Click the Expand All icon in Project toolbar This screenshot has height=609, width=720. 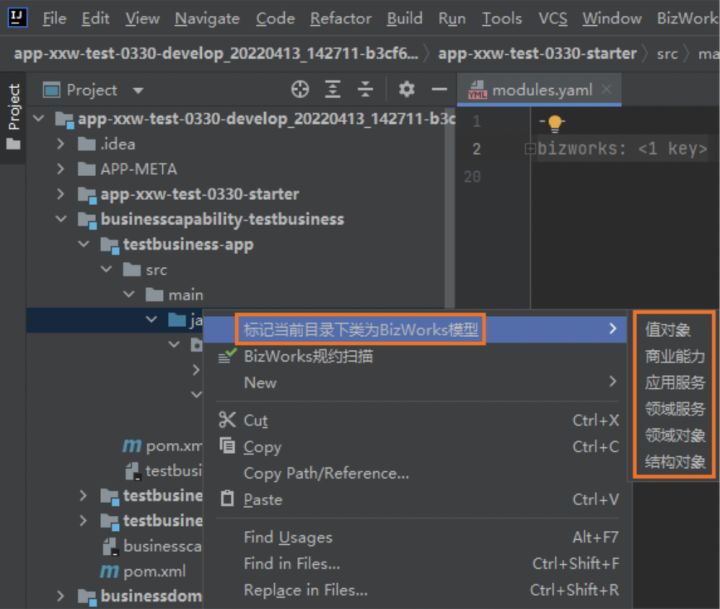point(332,89)
